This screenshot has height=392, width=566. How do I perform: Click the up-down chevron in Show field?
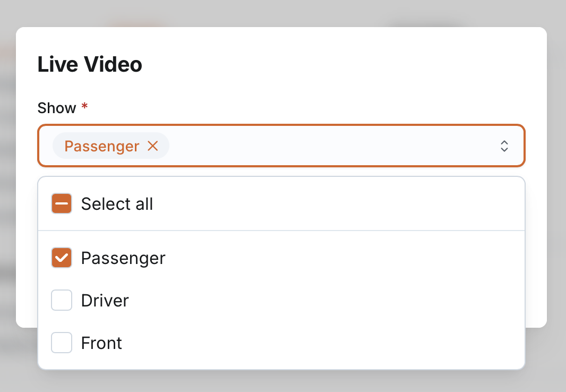[504, 146]
